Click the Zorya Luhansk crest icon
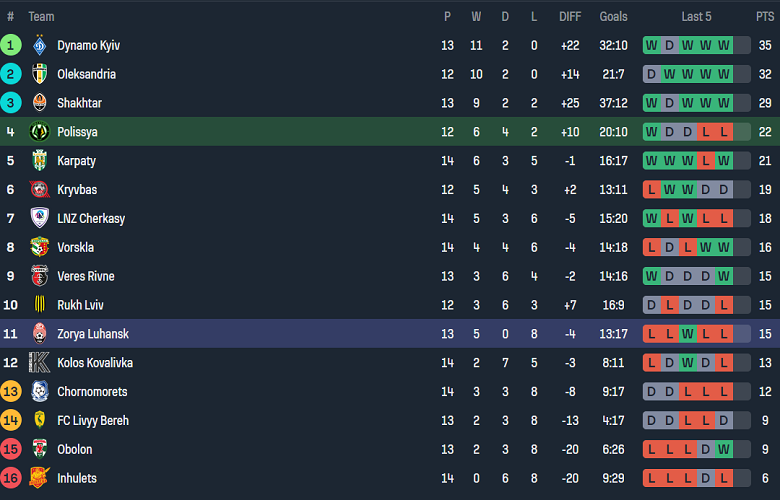 click(x=40, y=334)
